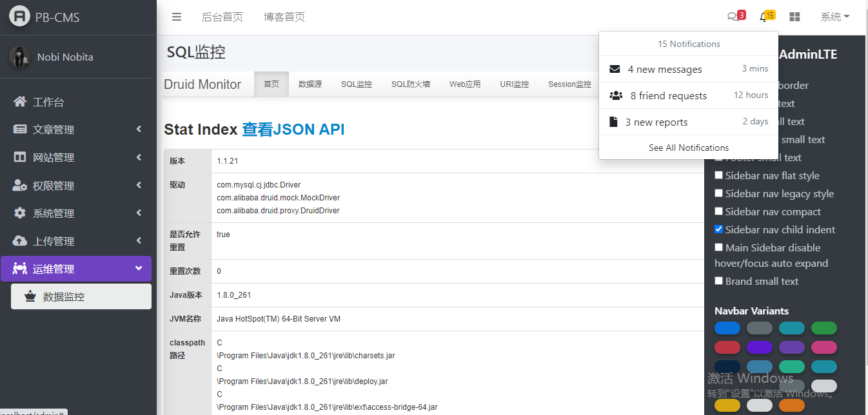Click the Nobi Nobita user avatar
This screenshot has height=415, width=868.
tap(20, 57)
